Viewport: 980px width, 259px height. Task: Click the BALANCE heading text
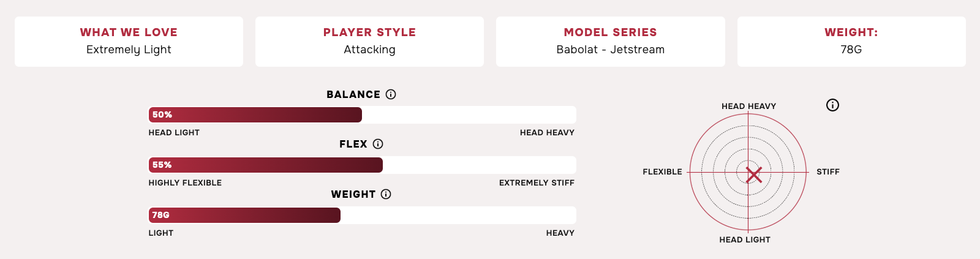[353, 94]
